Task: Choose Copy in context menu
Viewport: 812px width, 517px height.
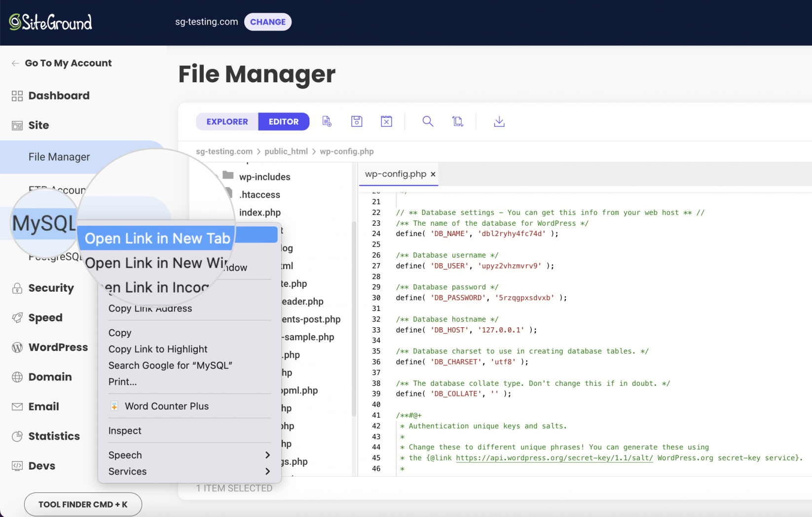Action: [120, 333]
